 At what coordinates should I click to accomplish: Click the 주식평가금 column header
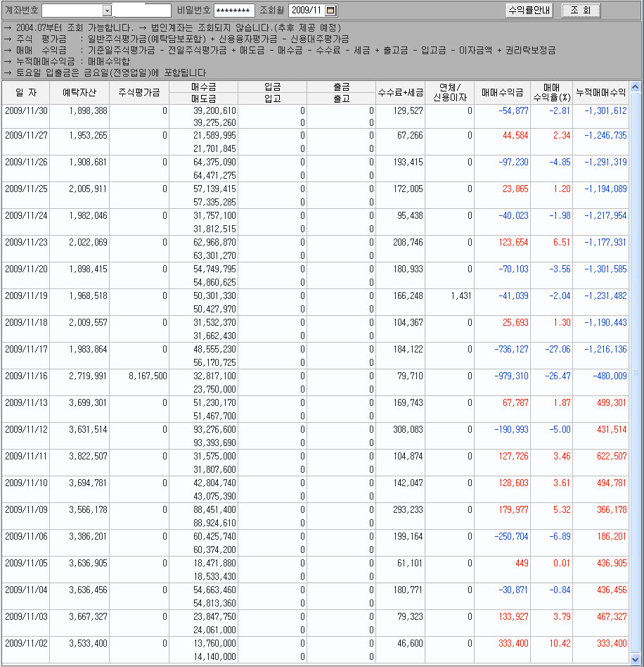coord(139,92)
